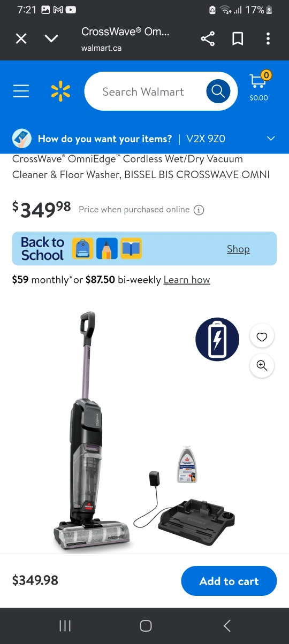Viewport: 289px width, 644px height.
Task: Open the Walmart hamburger menu
Action: tap(21, 91)
